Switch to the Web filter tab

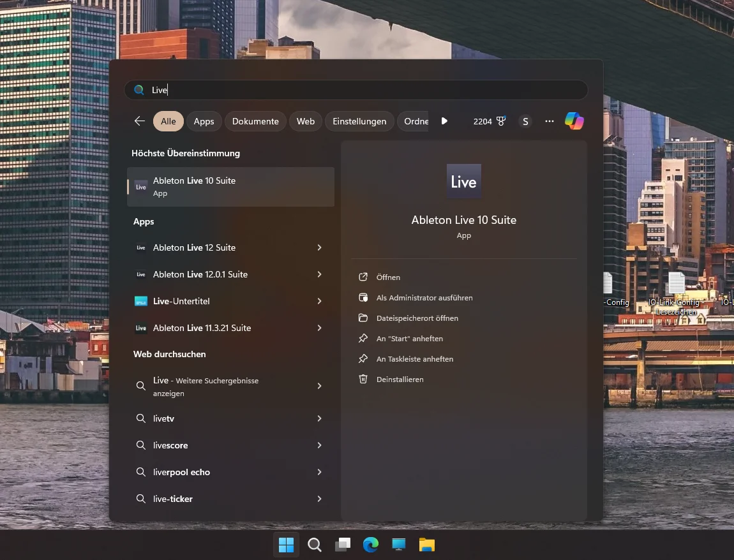tap(305, 121)
